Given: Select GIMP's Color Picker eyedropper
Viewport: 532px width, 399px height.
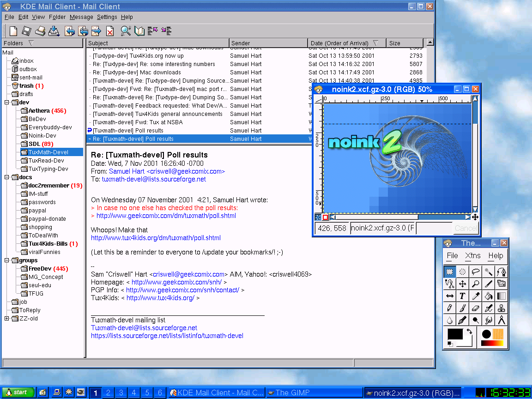Looking at the screenshot, I should point(475,296).
